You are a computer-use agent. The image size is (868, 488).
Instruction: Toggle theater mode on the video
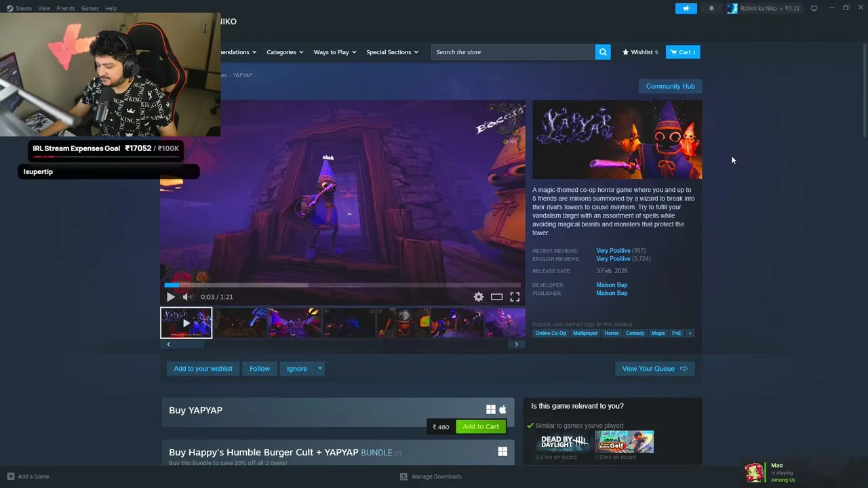(x=497, y=297)
